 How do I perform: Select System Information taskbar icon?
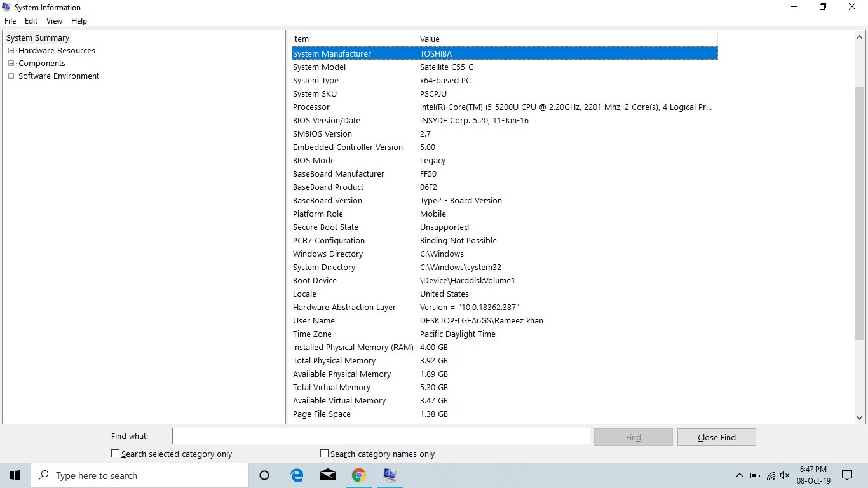390,475
